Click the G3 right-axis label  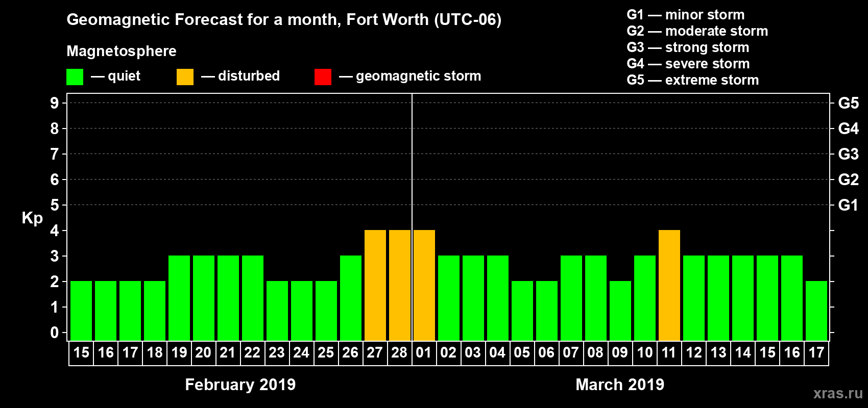[849, 154]
